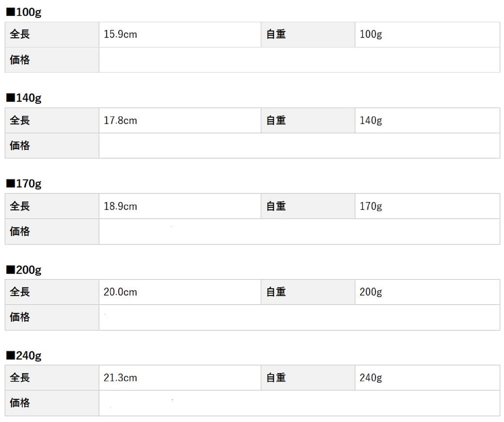Image resolution: width=504 pixels, height=422 pixels.
Task: Click the 全長 label in the 140g table
Action: point(20,120)
